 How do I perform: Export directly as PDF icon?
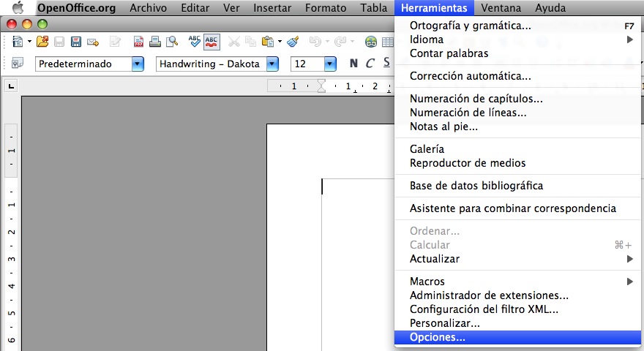point(138,42)
